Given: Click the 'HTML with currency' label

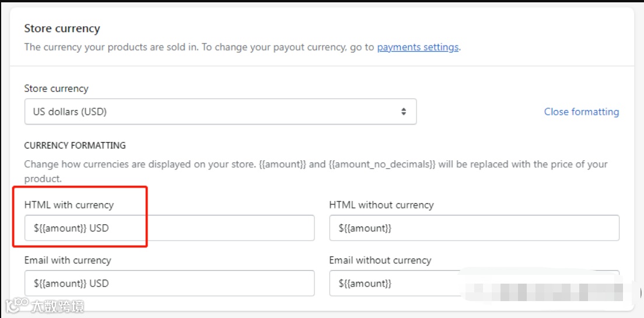Looking at the screenshot, I should 69,204.
